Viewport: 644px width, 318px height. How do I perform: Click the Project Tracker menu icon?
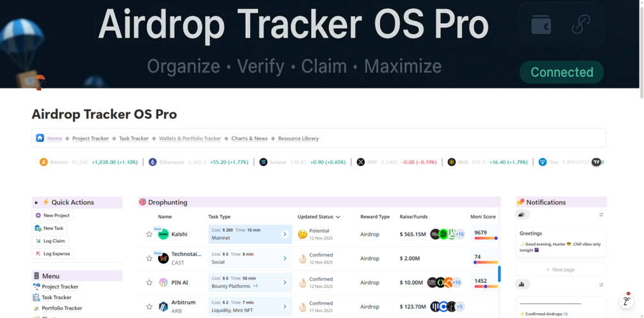pos(37,287)
